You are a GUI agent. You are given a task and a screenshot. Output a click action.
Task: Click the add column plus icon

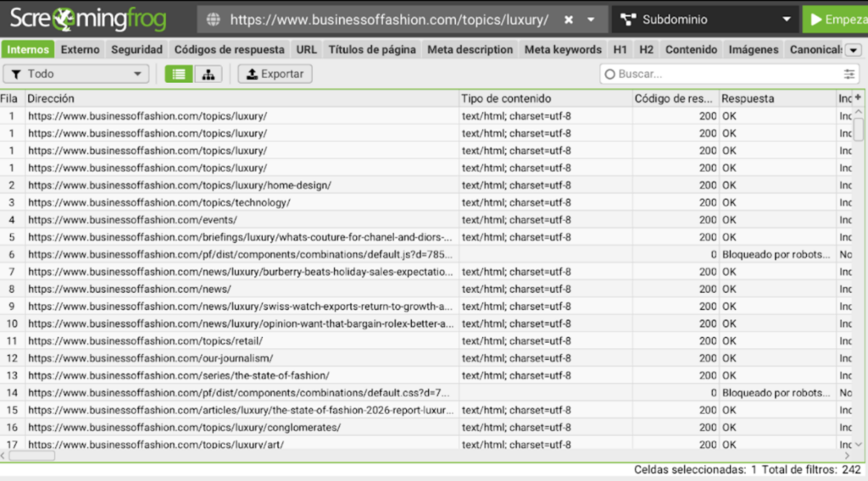point(858,98)
